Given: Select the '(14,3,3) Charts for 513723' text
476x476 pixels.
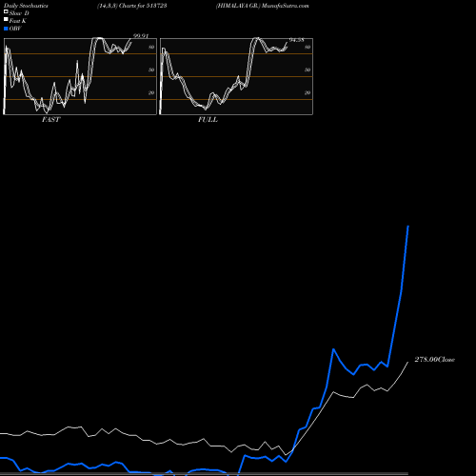Looking at the screenshot, I should tap(132, 6).
